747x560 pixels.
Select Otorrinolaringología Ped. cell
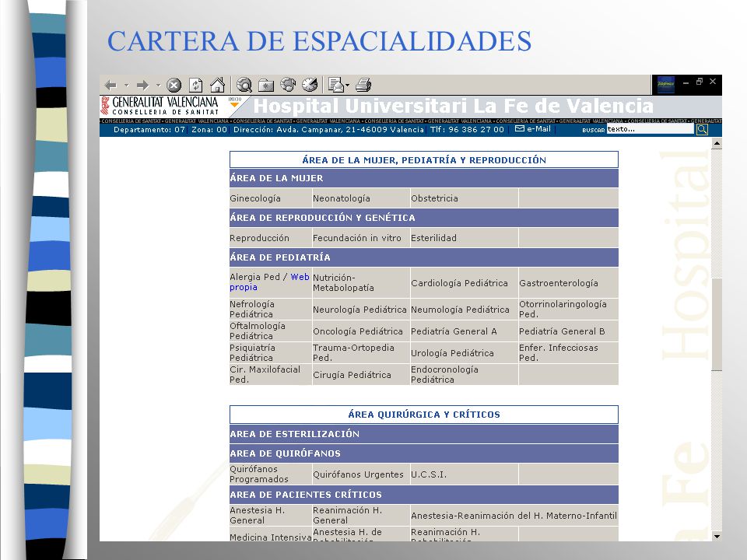pyautogui.click(x=568, y=309)
